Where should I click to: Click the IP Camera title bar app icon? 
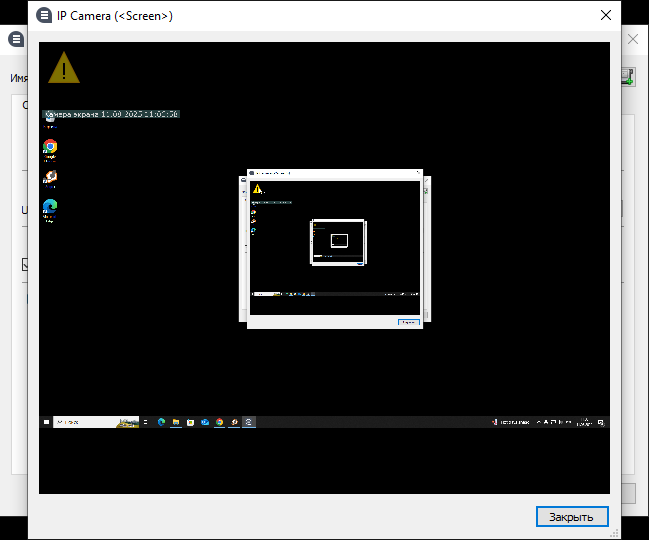pos(43,16)
